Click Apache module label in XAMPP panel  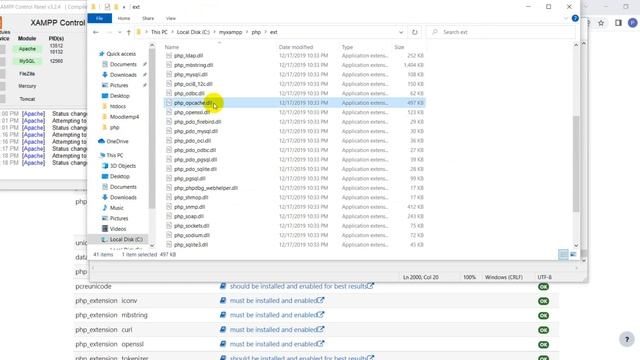click(27, 49)
